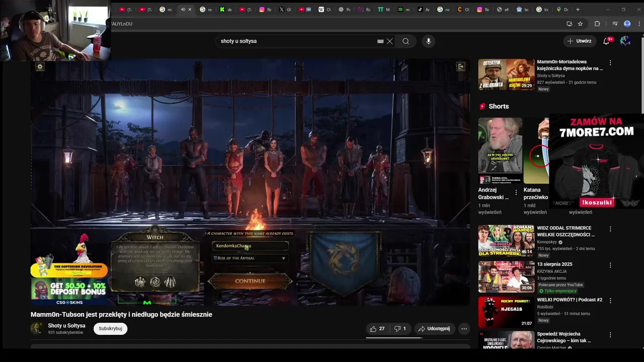Open the WIDZ ODDAŁ STRIMERCE video thumbnail

pyautogui.click(x=506, y=241)
